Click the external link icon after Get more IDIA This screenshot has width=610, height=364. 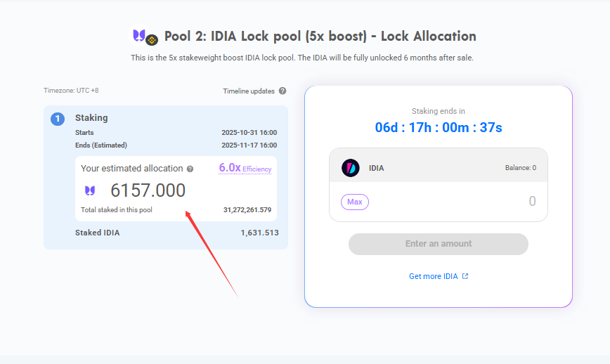pos(465,276)
